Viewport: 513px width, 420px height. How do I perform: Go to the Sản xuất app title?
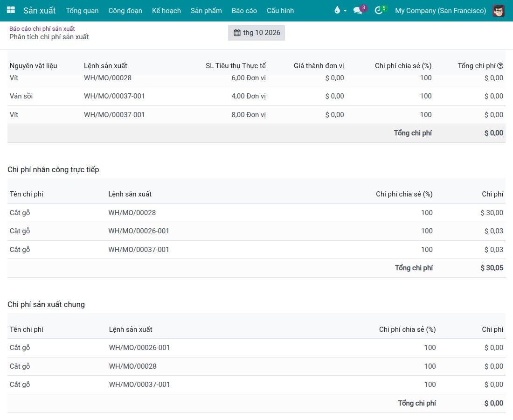click(x=39, y=10)
